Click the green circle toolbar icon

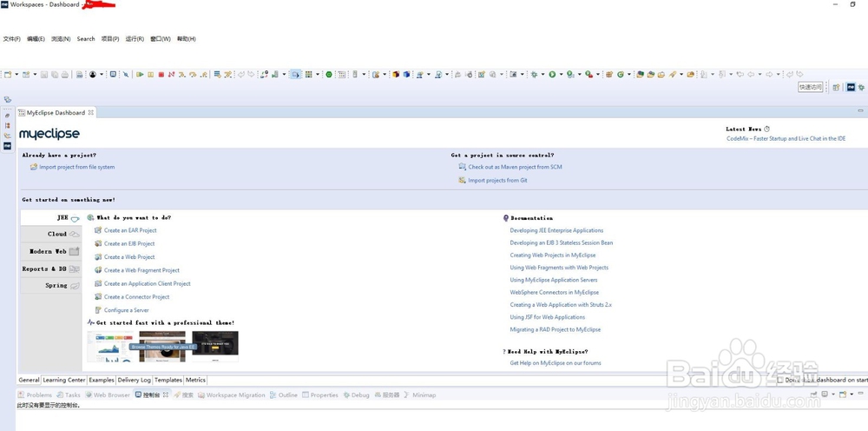tap(329, 74)
